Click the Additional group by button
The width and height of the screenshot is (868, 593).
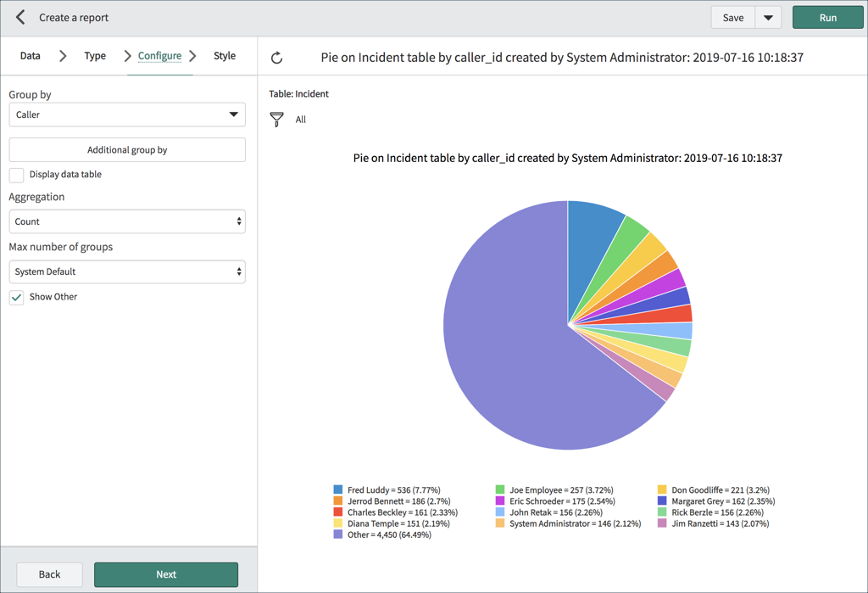coord(126,149)
